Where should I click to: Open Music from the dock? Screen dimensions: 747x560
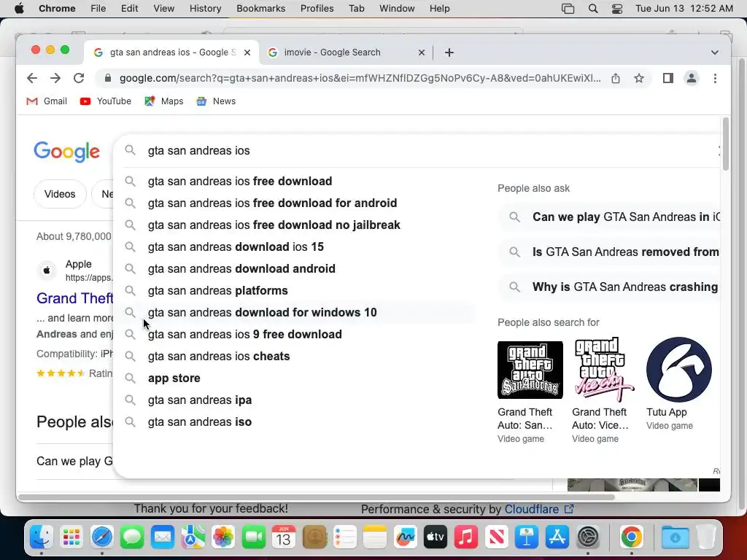point(466,537)
